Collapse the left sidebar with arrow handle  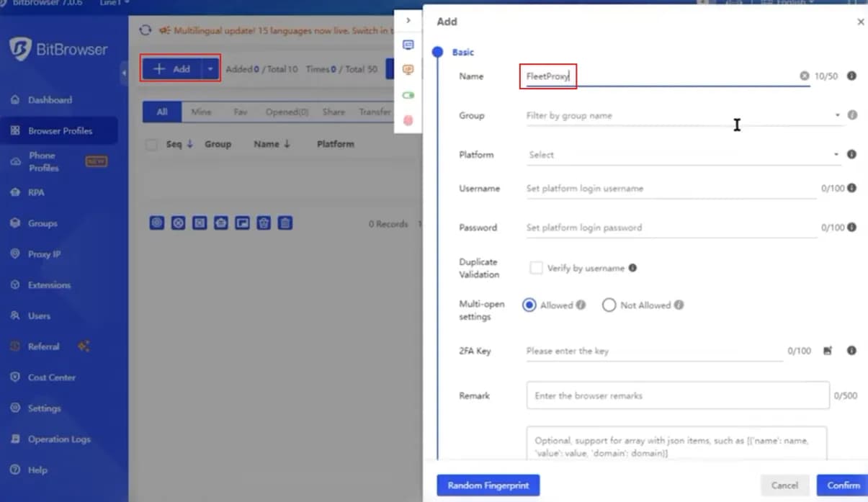[124, 73]
